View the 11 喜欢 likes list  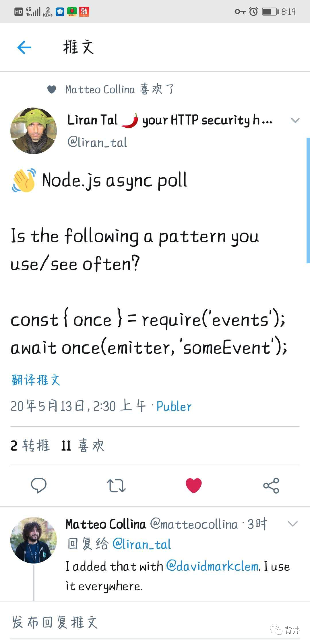82,446
